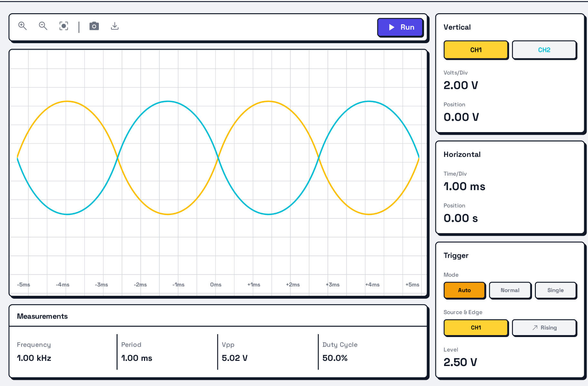Set trigger mode to Normal
588x386 pixels.
[510, 290]
